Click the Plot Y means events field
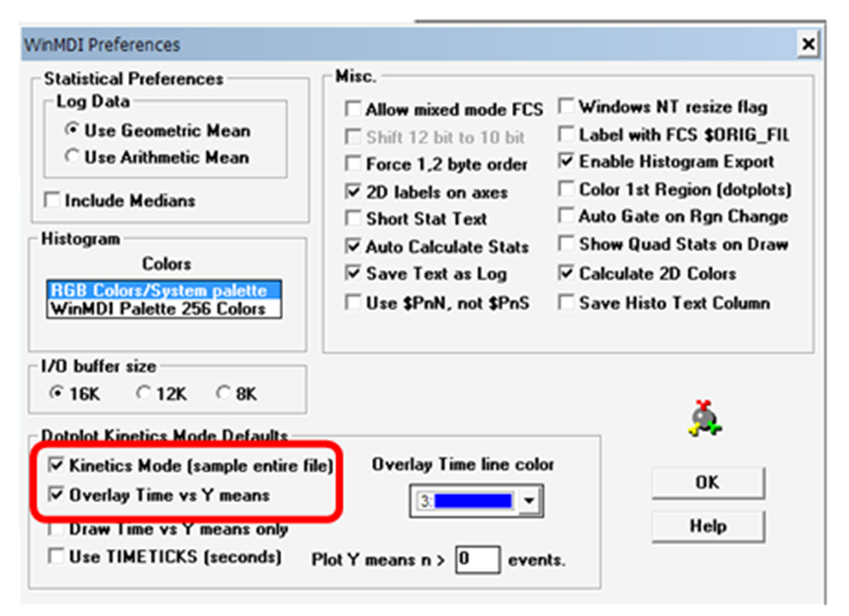The width and height of the screenshot is (849, 616). click(477, 560)
